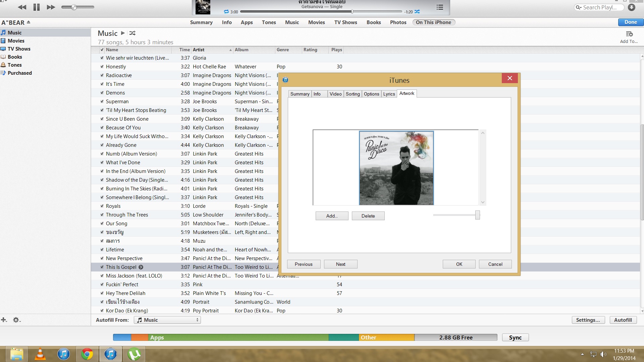Sort by the Artist column header
The image size is (644, 362).
pos(212,50)
